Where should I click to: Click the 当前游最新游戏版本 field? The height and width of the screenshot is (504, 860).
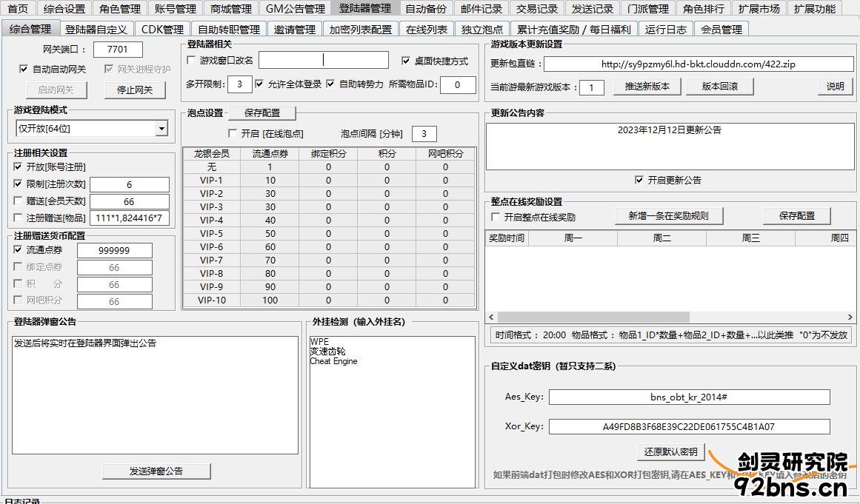click(x=591, y=87)
